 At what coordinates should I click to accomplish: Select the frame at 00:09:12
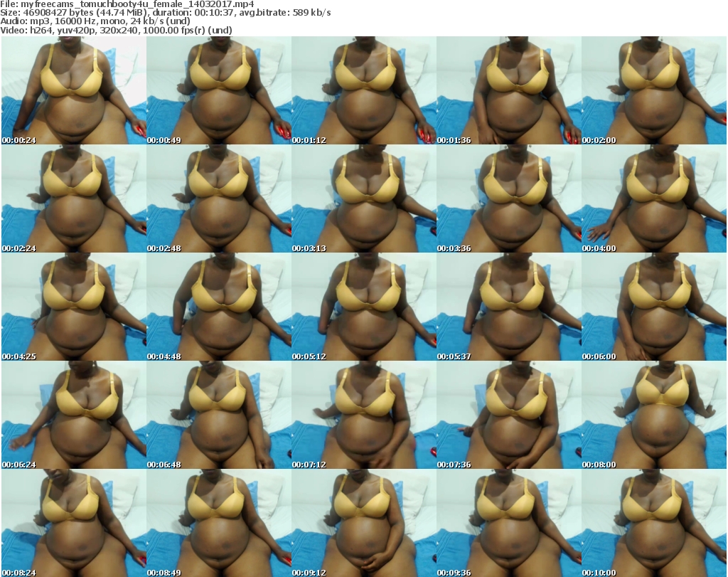coord(364,523)
